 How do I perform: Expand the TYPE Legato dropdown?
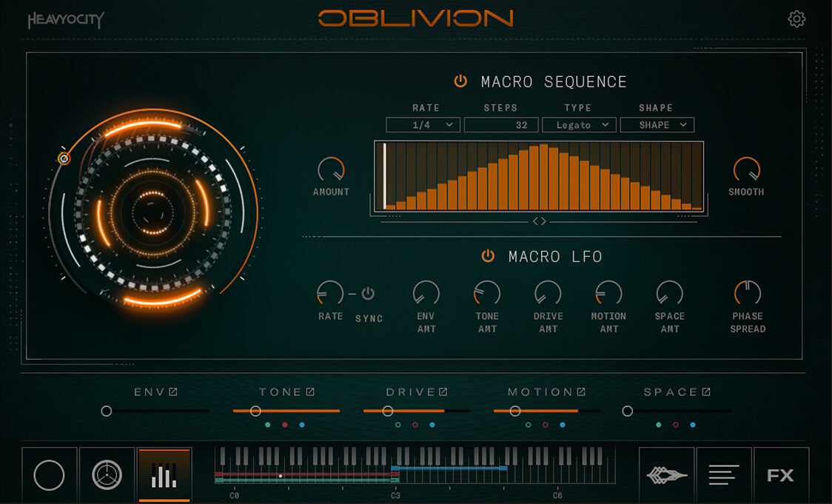coord(579,125)
